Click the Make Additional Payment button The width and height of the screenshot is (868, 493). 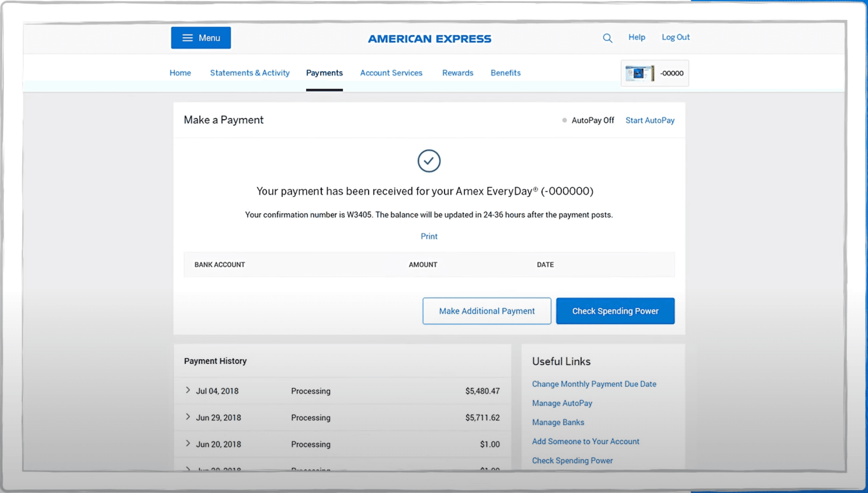tap(487, 311)
